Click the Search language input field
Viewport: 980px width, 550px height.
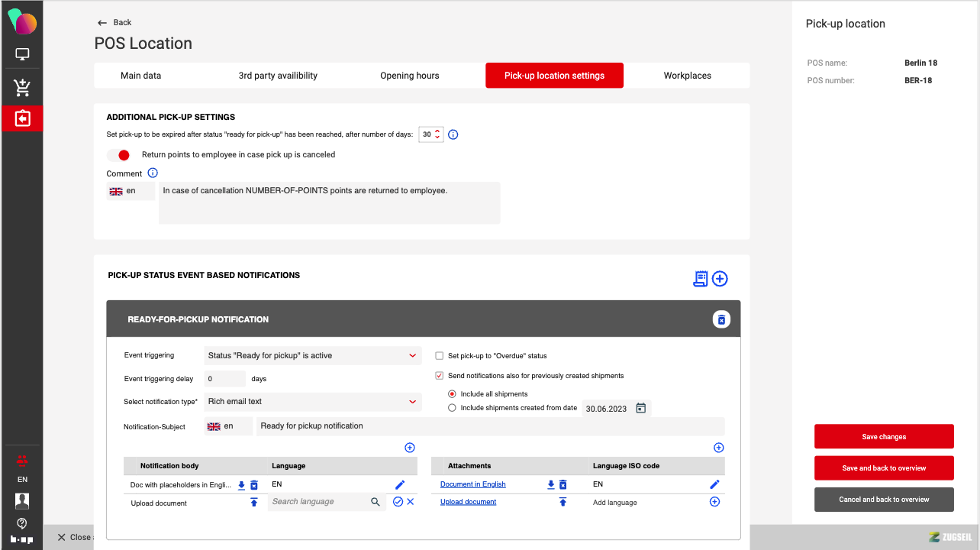point(317,502)
